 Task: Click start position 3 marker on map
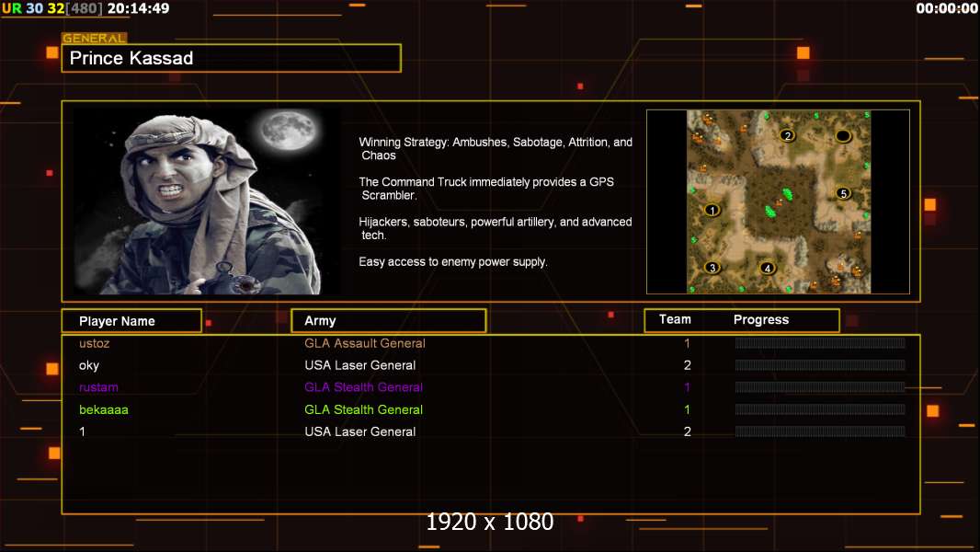tap(712, 268)
